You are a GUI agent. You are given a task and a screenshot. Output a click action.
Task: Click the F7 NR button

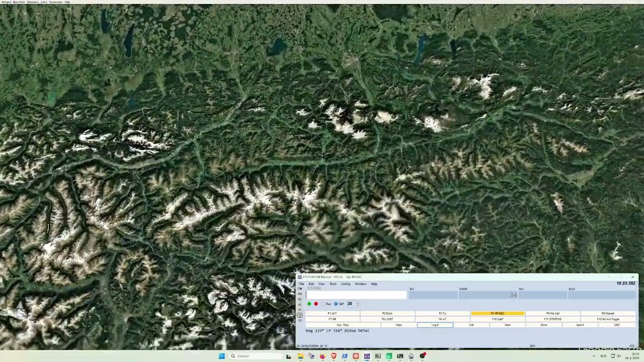333,319
